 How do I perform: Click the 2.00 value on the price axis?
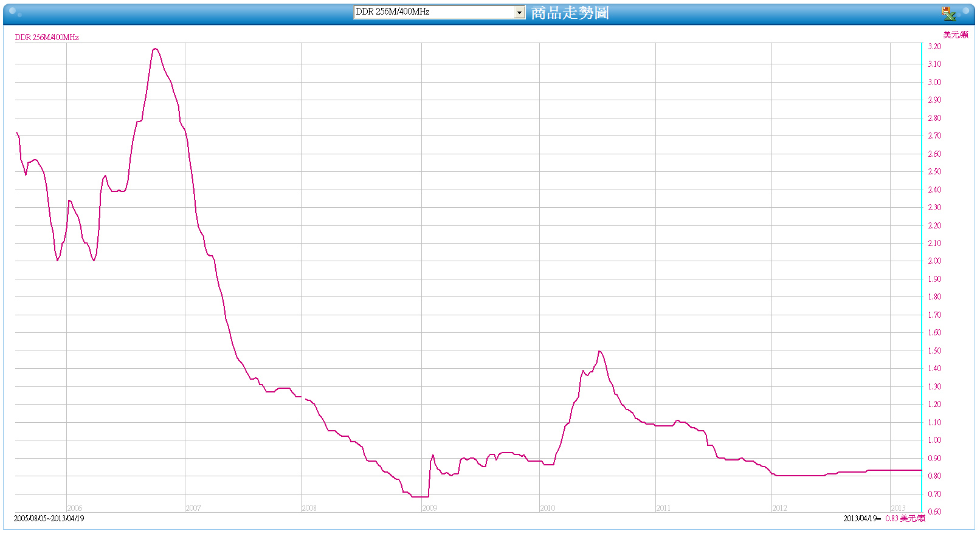(x=934, y=261)
